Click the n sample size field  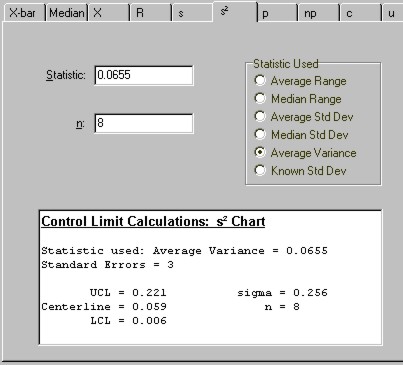point(144,123)
